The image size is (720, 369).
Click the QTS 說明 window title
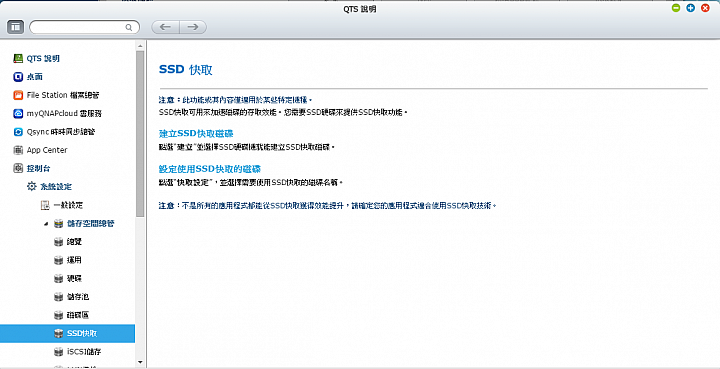point(360,9)
